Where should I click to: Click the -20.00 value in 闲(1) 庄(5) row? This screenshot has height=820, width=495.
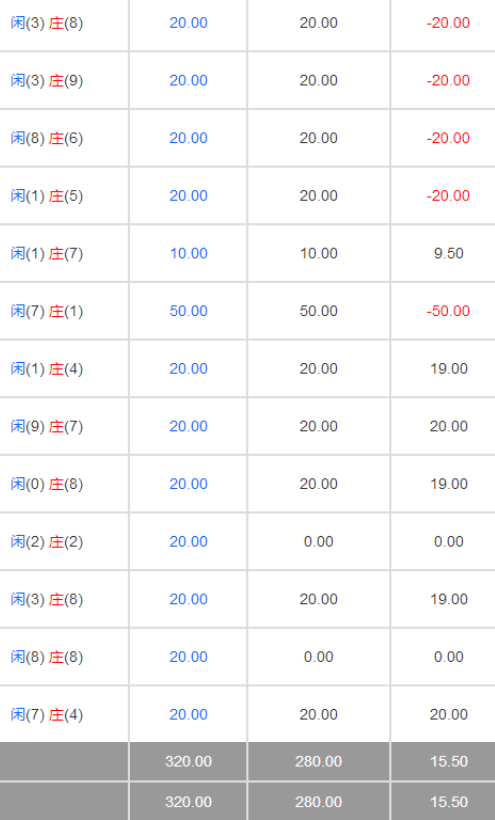448,196
